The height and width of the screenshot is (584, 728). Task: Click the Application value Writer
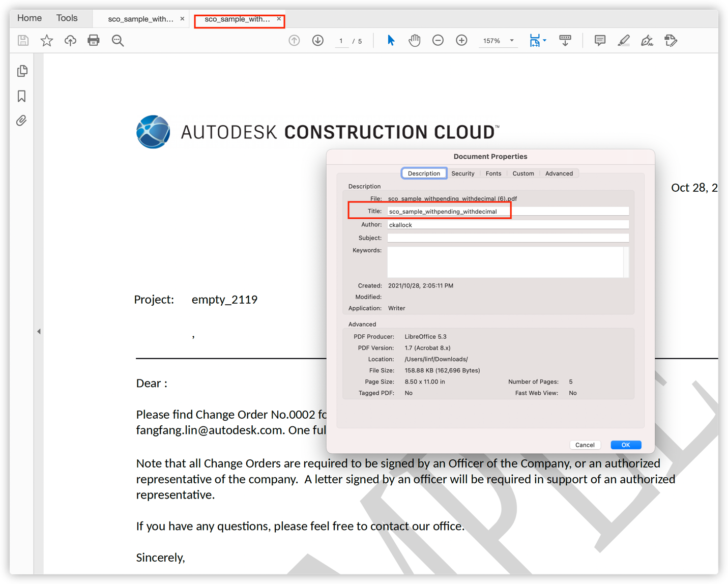(x=397, y=308)
